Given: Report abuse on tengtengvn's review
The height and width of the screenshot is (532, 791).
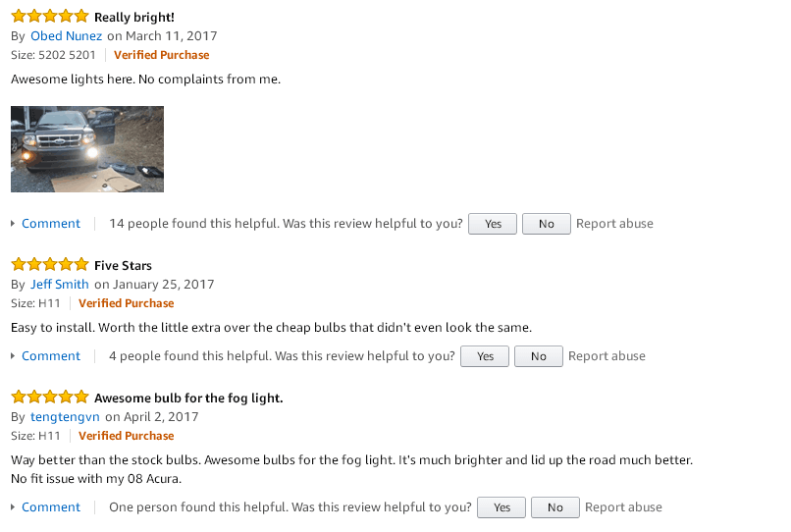Looking at the screenshot, I should pyautogui.click(x=623, y=507).
